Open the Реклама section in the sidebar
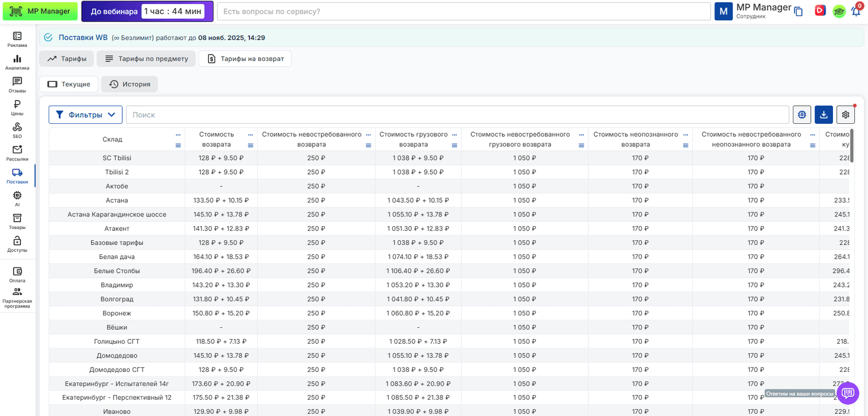The height and width of the screenshot is (416, 868). tap(17, 40)
